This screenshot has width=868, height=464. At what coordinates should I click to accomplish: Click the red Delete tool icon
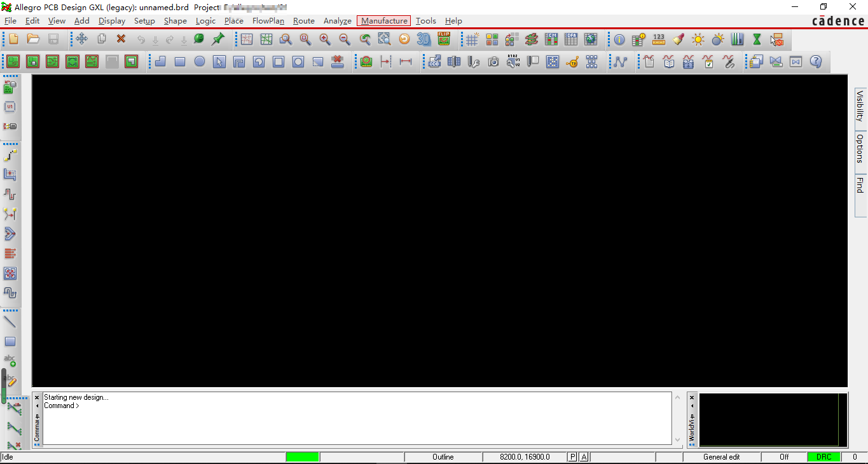(x=121, y=39)
